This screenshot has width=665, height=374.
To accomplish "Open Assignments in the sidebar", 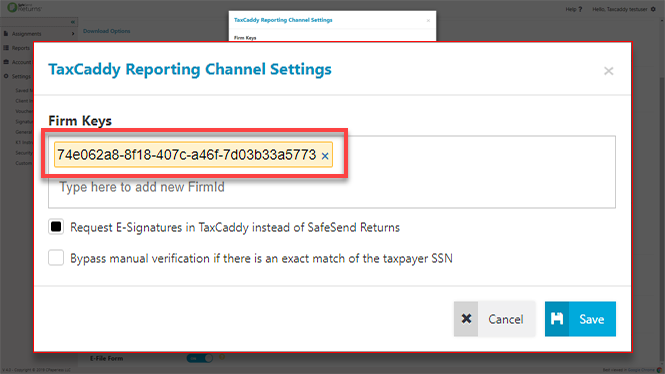I will pyautogui.click(x=26, y=33).
